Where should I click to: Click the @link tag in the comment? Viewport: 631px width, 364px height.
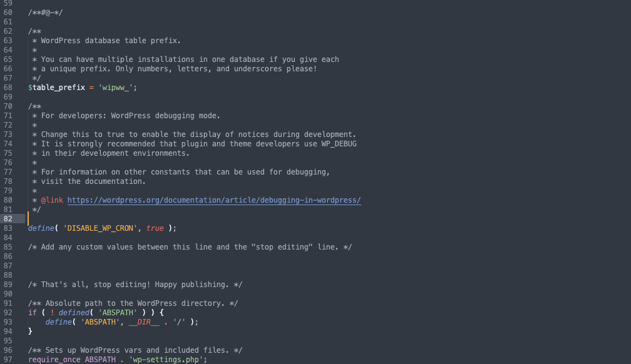(52, 200)
